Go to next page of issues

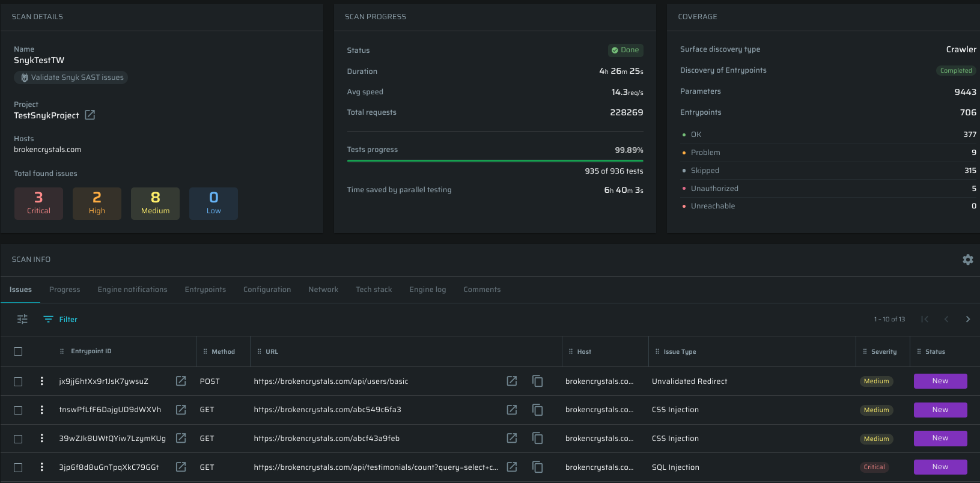967,320
